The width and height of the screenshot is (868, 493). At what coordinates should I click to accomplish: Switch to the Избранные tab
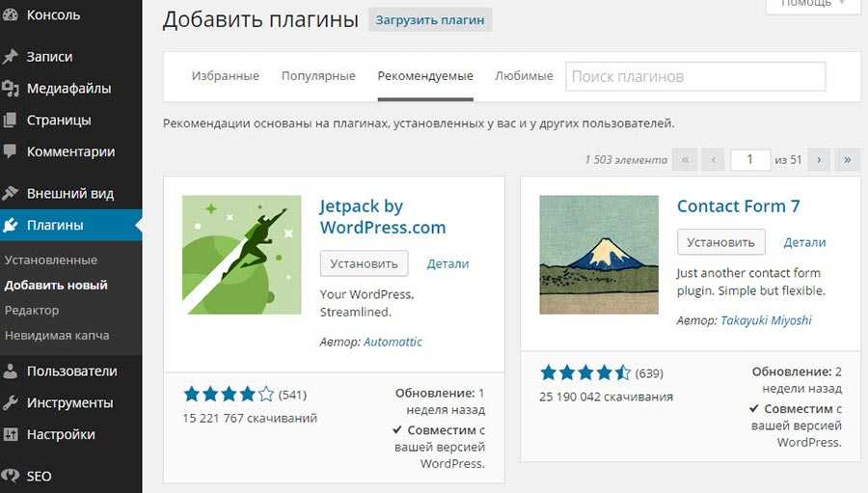(225, 76)
